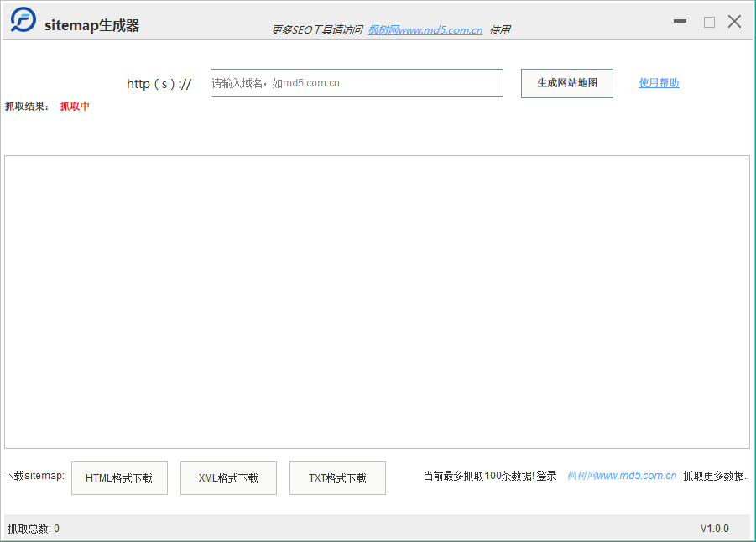Screen dimensions: 756x542
Task: Click inside the empty crawl results area
Action: coord(377,302)
